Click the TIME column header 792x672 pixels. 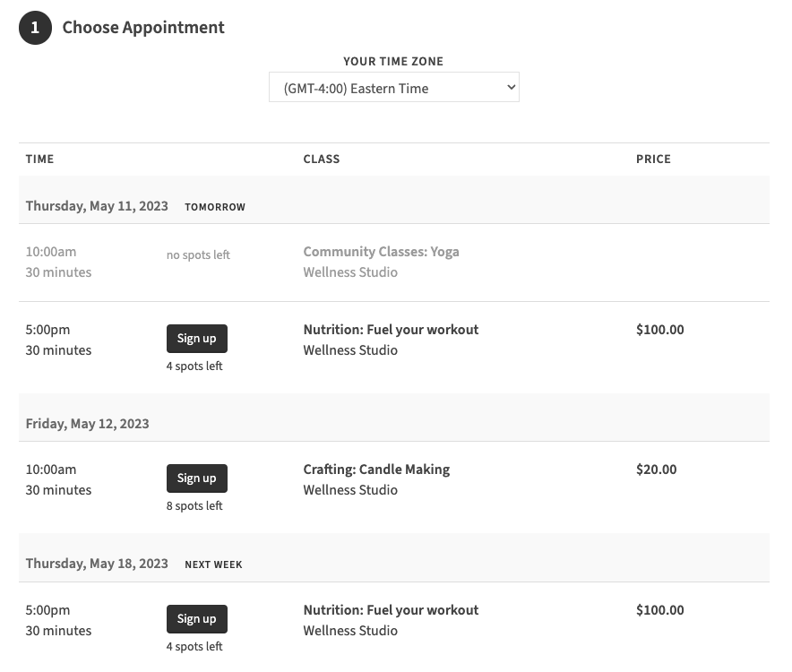39,159
